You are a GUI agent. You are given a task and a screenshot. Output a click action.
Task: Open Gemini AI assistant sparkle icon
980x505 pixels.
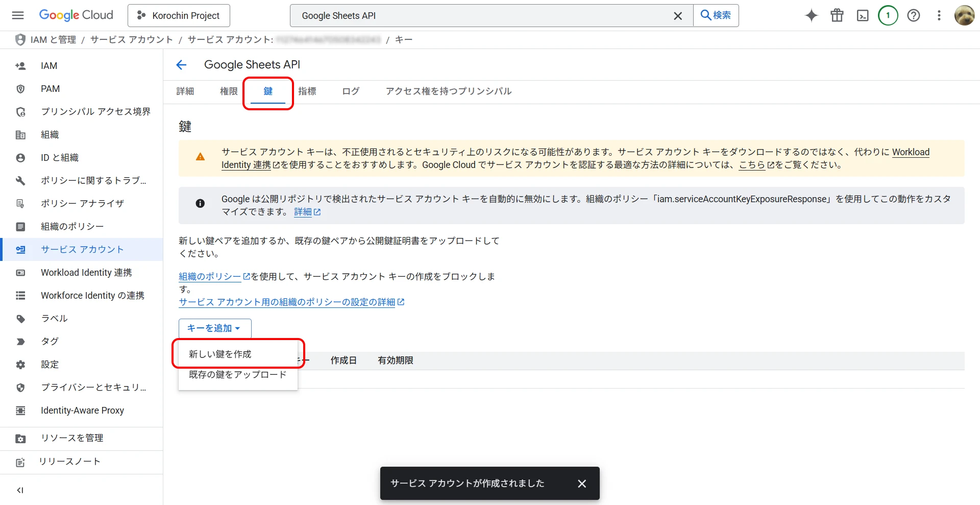click(811, 15)
